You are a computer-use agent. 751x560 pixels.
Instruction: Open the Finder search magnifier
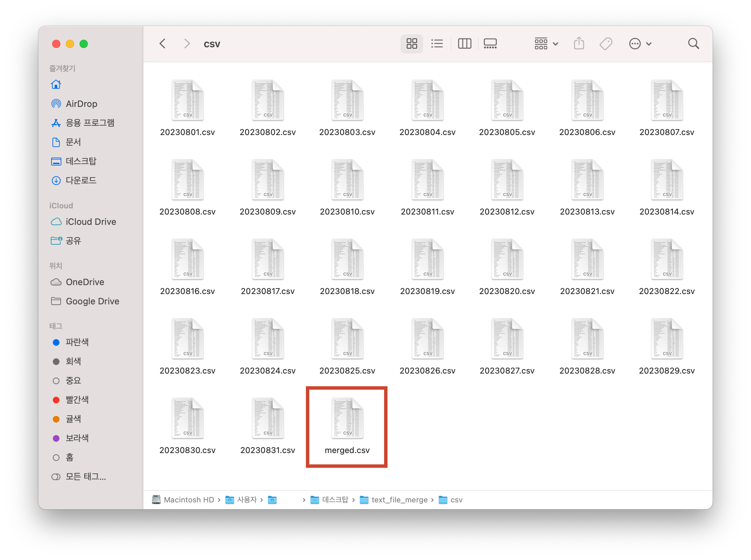(x=693, y=44)
